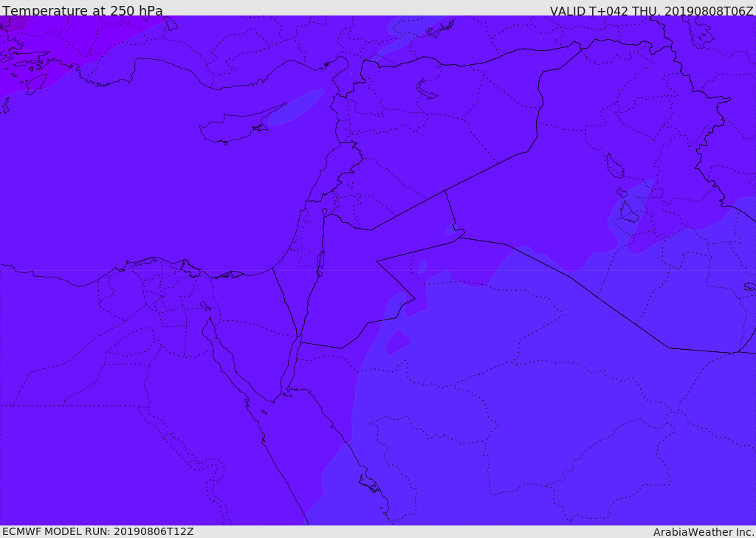Click the 'VALID T+042 THU. 20190808T06Z' label

651,11
